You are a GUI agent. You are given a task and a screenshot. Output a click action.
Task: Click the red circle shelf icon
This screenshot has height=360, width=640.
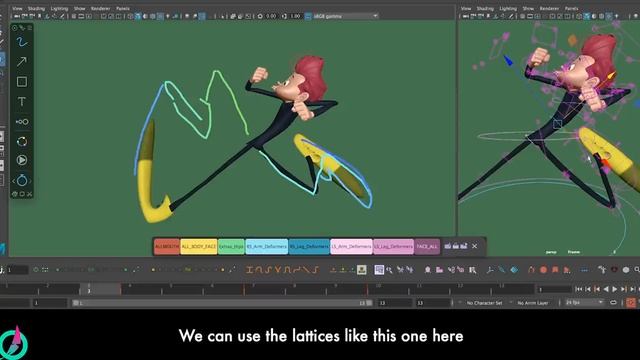coord(543,270)
